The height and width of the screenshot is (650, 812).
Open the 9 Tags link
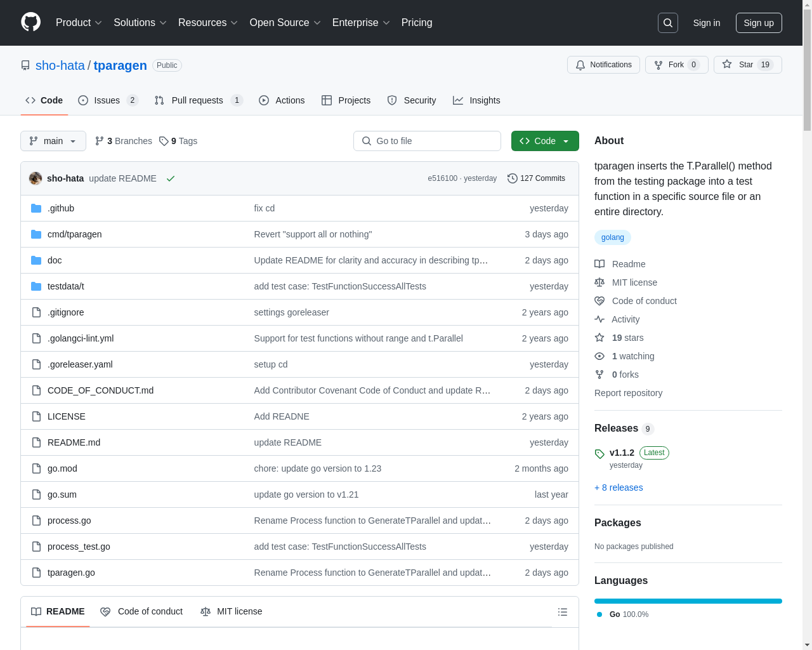coord(178,141)
